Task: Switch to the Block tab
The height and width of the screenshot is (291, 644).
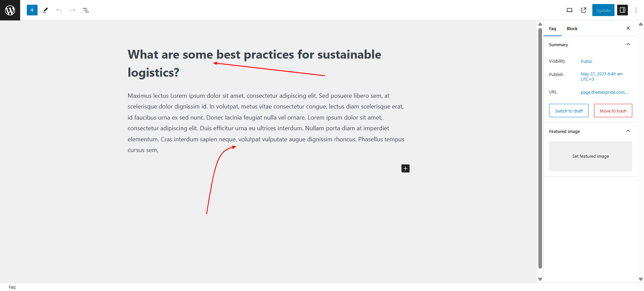Action: tap(572, 28)
